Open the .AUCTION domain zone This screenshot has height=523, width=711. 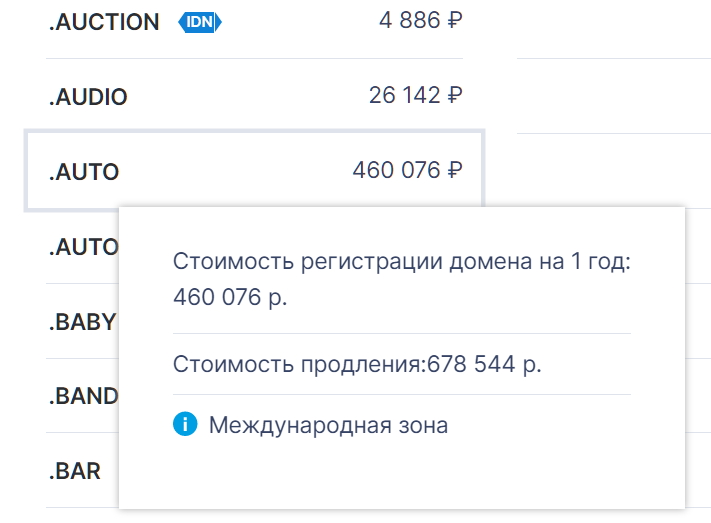[104, 22]
